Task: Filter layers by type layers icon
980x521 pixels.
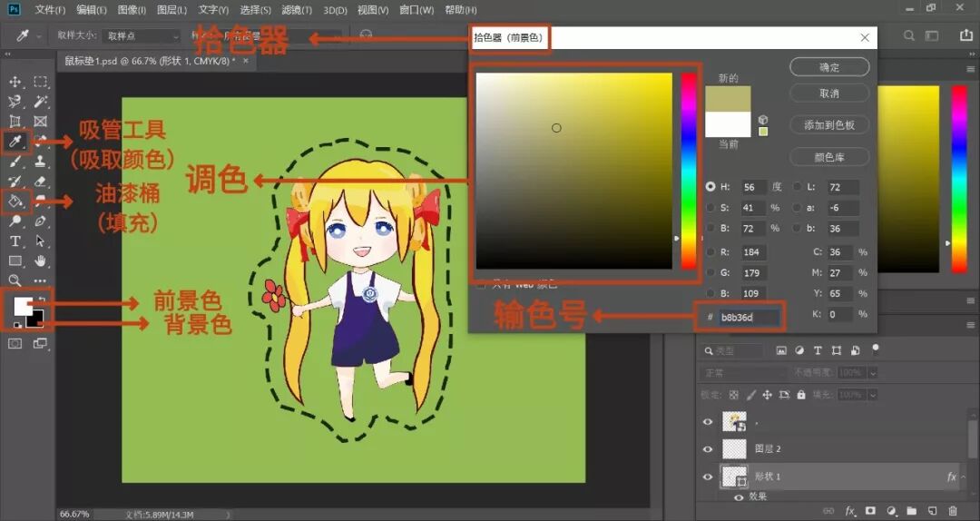Action: point(818,351)
